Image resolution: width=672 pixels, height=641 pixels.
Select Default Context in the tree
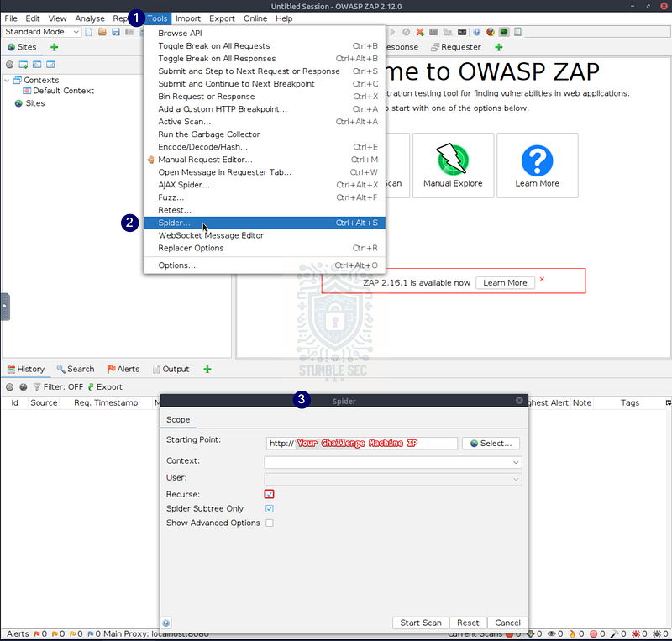point(59,91)
